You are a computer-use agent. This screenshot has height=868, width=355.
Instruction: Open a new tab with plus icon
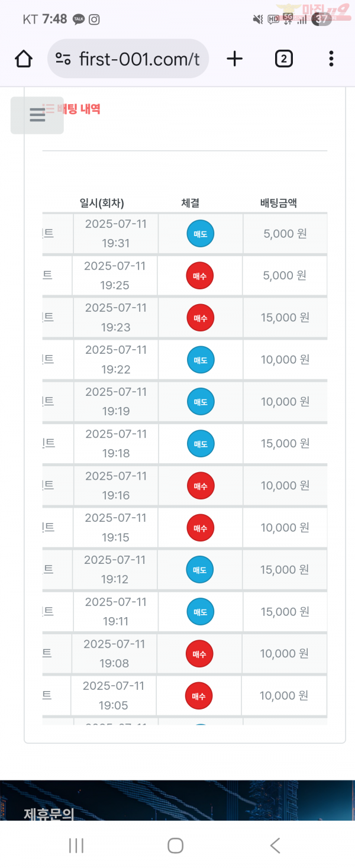click(x=235, y=59)
